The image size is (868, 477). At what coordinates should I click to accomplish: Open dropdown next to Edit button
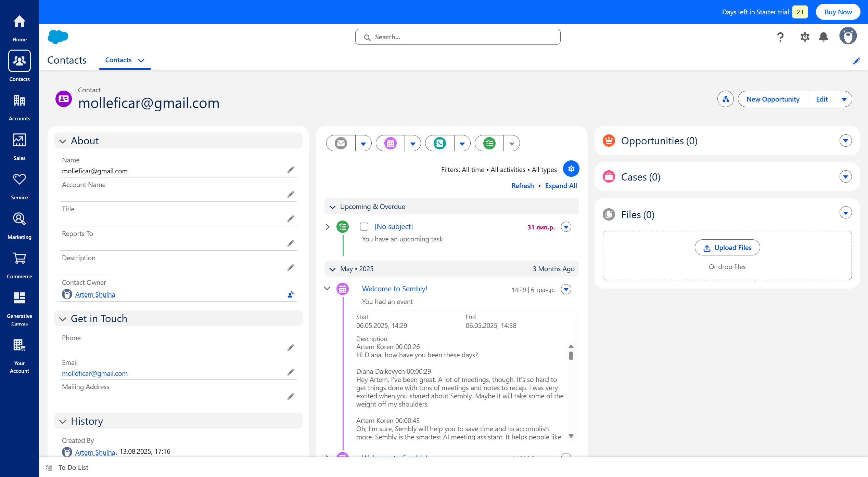point(844,99)
